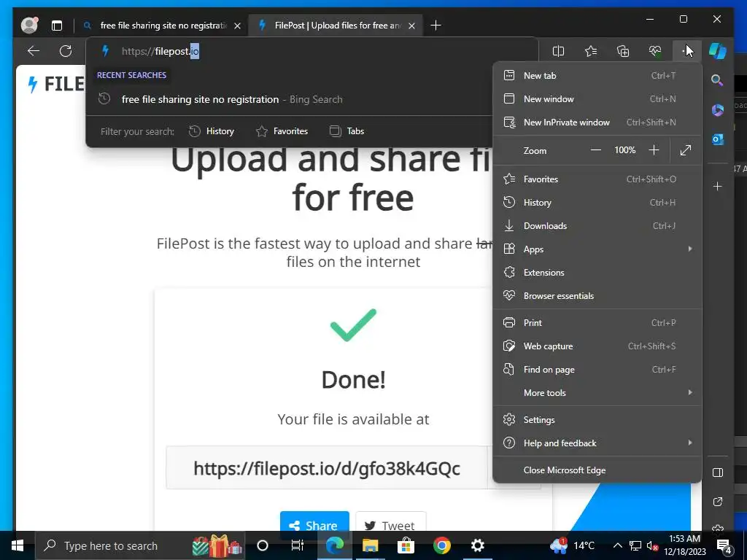
Task: Open Microsoft 365 icon in the sidebar
Action: pyautogui.click(x=718, y=110)
